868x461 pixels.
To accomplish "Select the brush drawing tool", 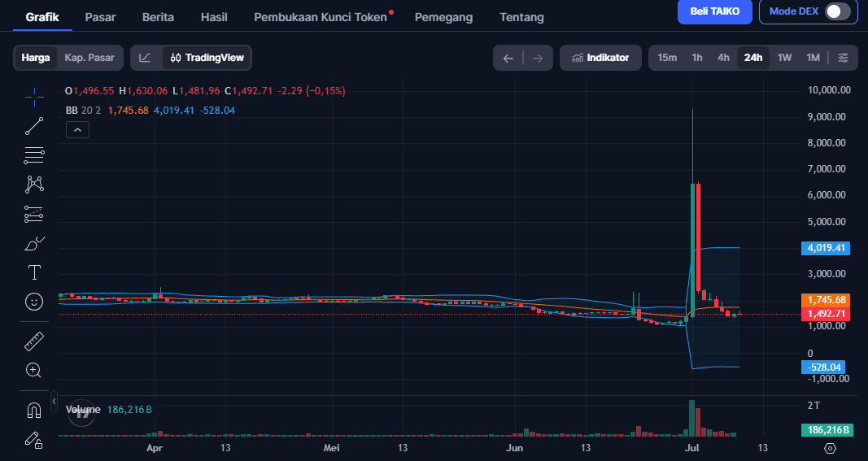I will [34, 243].
